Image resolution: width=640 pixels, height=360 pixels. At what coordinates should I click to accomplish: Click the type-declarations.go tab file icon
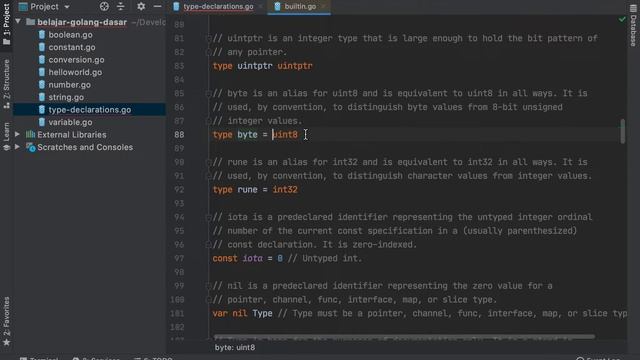click(176, 7)
